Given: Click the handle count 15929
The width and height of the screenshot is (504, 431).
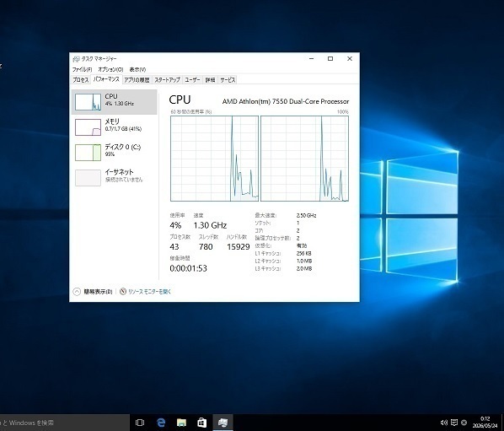Looking at the screenshot, I should pyautogui.click(x=239, y=246).
